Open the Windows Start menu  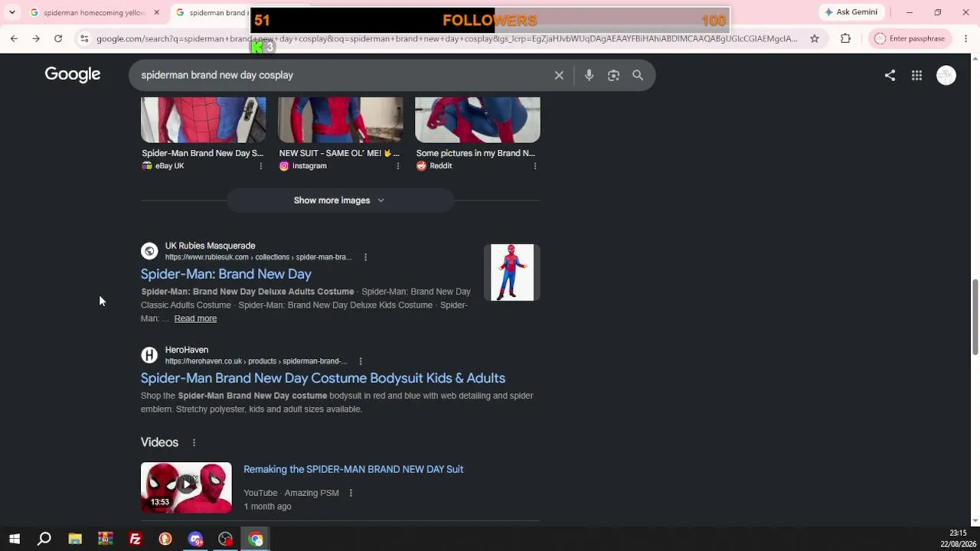(x=15, y=539)
